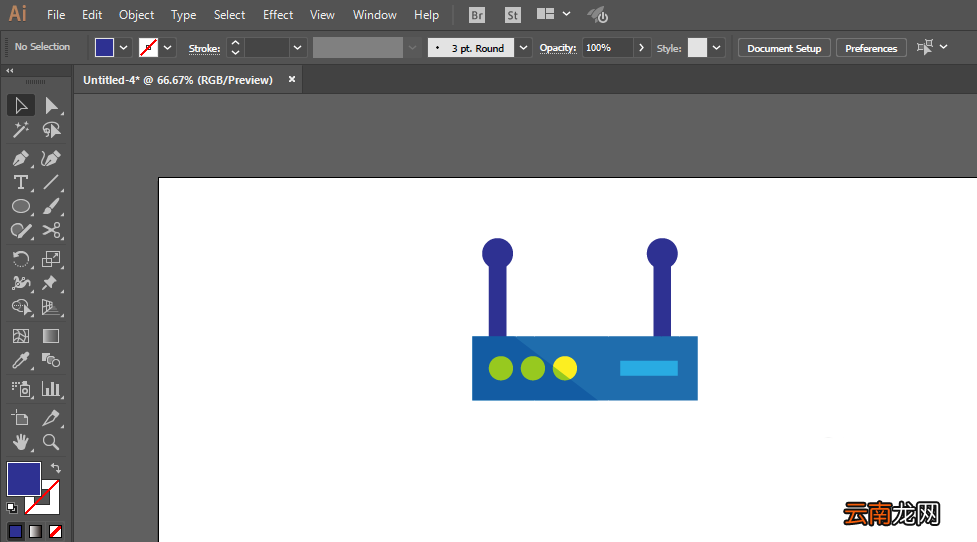Open the Object menu
This screenshot has width=977, height=542.
coord(136,15)
